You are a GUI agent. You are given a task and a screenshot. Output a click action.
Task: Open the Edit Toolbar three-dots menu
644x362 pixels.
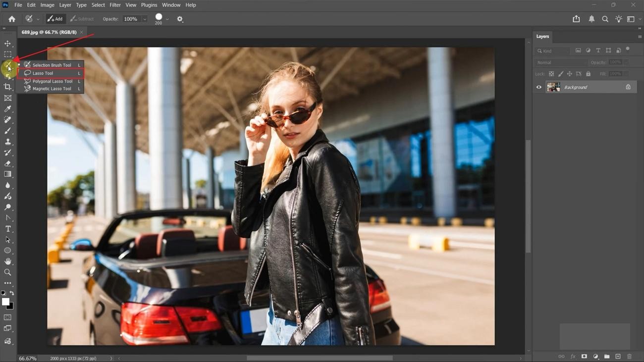(7, 283)
